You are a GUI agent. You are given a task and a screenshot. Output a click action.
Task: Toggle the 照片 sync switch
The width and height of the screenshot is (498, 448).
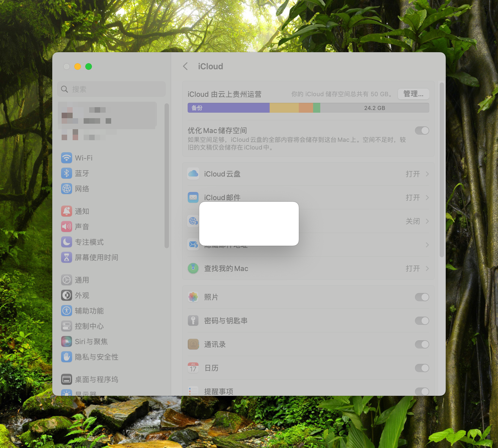click(422, 297)
